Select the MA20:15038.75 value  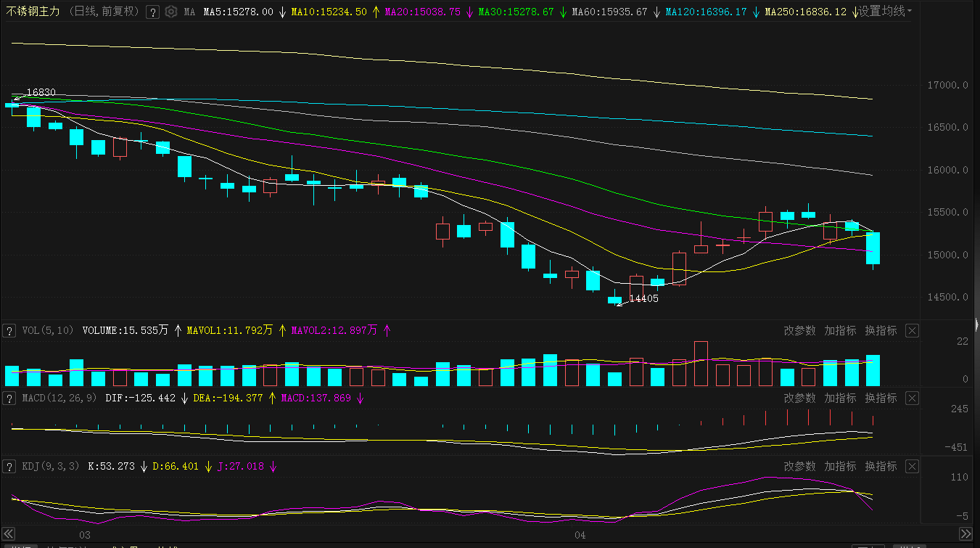pos(423,12)
